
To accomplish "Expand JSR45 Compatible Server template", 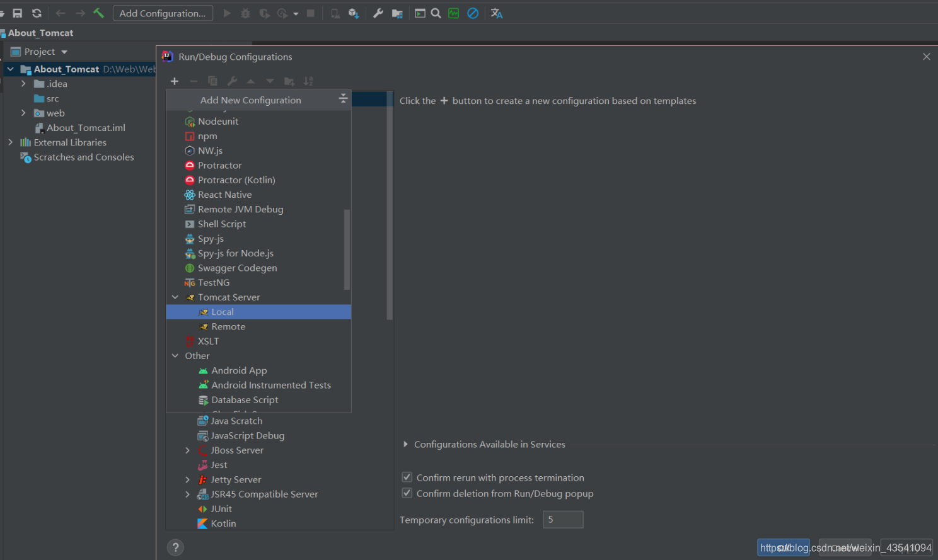I will click(187, 494).
